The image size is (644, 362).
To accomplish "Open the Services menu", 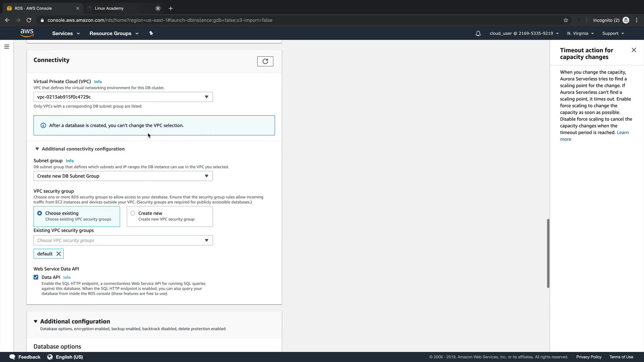I will [66, 34].
